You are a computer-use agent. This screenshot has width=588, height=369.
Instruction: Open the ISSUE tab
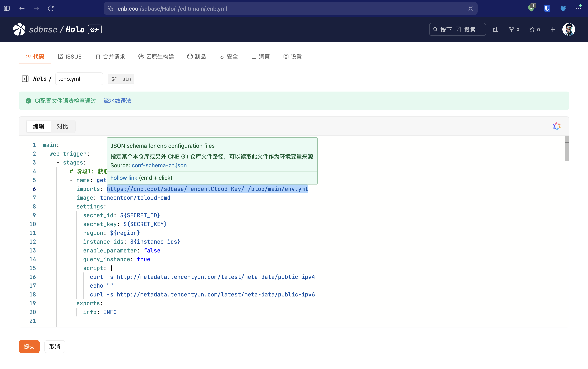(70, 57)
